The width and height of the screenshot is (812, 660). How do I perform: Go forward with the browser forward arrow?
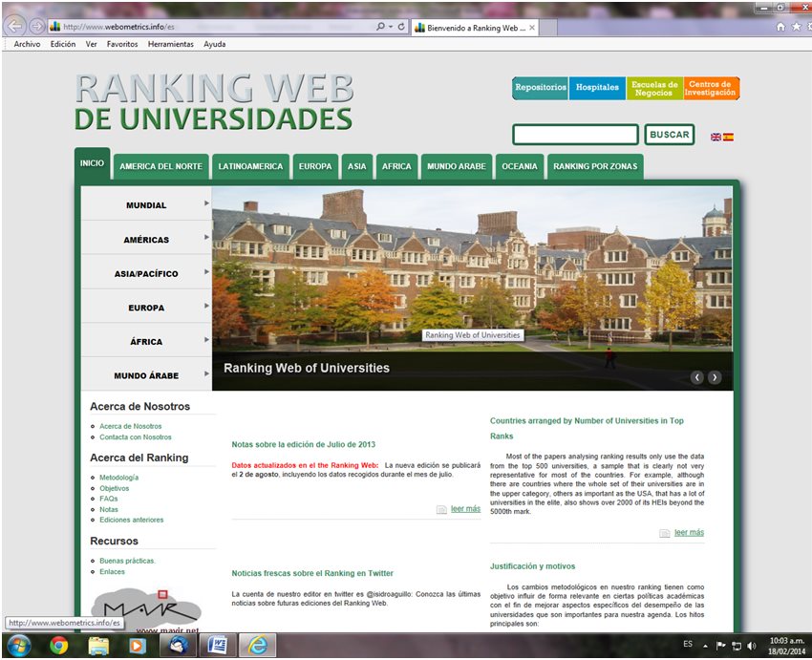coord(36,26)
